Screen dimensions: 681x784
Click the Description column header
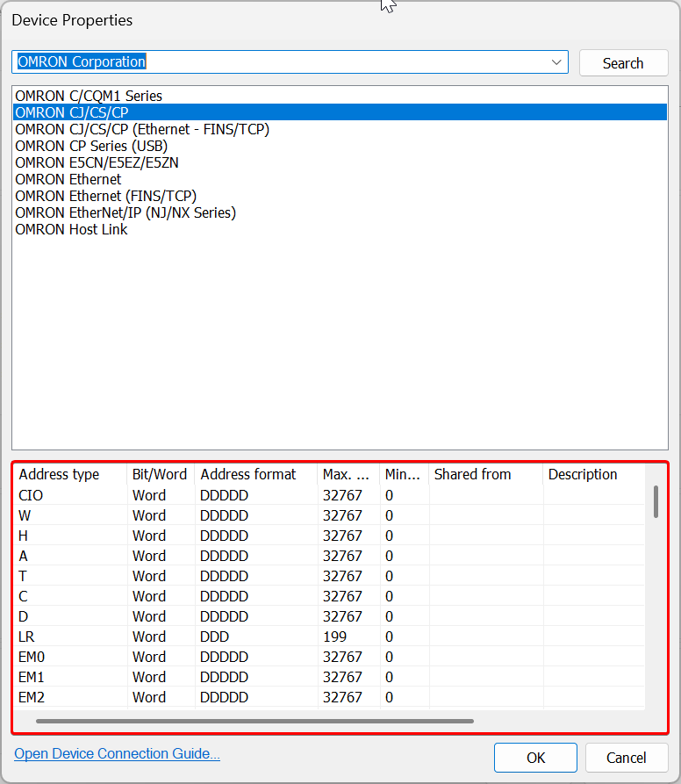[583, 474]
